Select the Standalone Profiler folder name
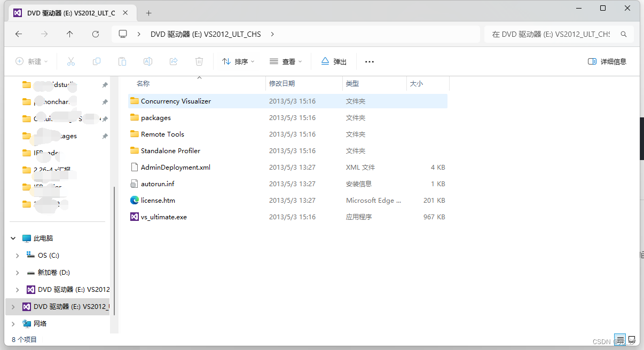Screen dimensions: 644x350 point(170,150)
